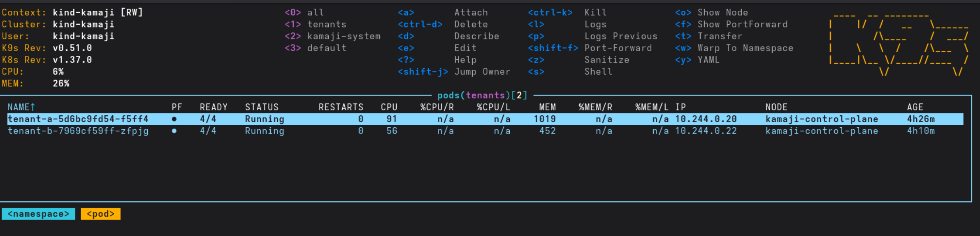Click the tenant-b CPU value 56
Viewport: 980px width, 236px height.
(x=392, y=131)
